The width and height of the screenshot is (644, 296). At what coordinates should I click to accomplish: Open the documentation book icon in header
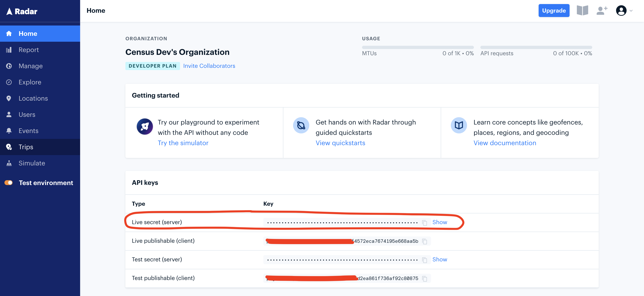pos(582,11)
